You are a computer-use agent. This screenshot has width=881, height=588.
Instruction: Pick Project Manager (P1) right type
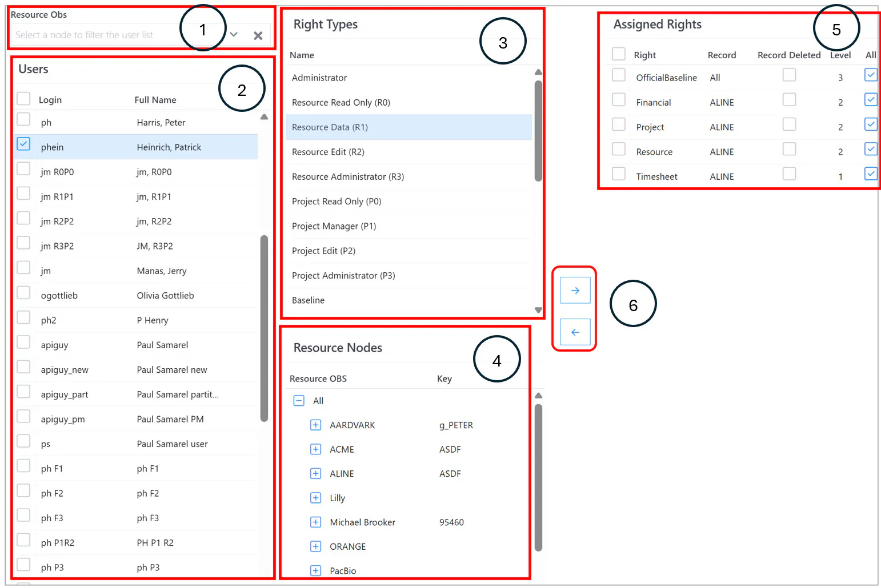click(x=409, y=226)
